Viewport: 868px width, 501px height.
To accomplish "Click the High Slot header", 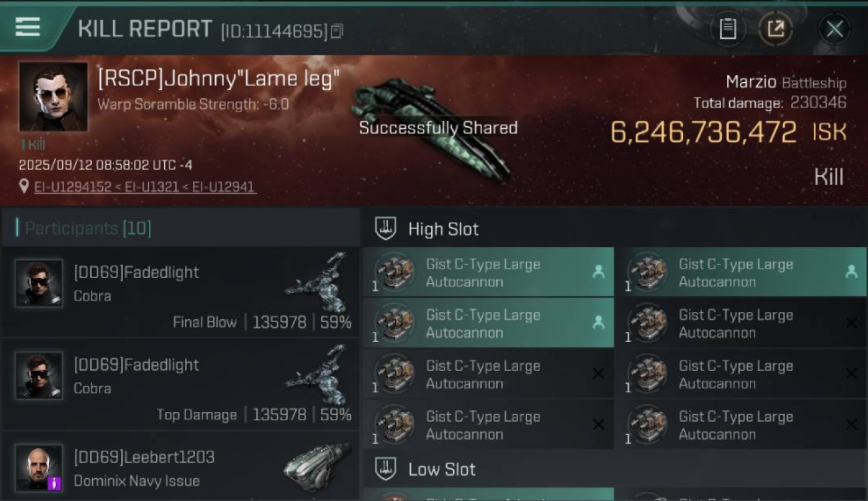I will coord(443,229).
